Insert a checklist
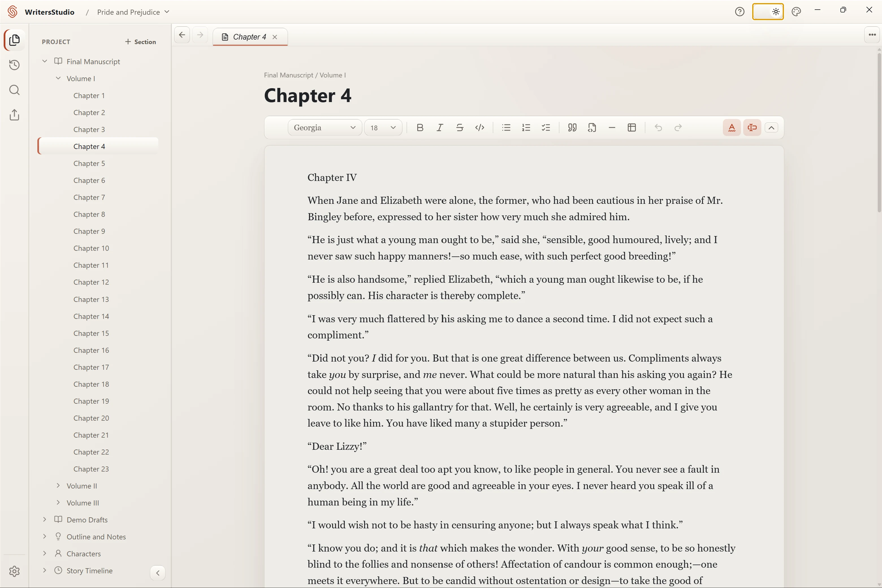 [546, 127]
